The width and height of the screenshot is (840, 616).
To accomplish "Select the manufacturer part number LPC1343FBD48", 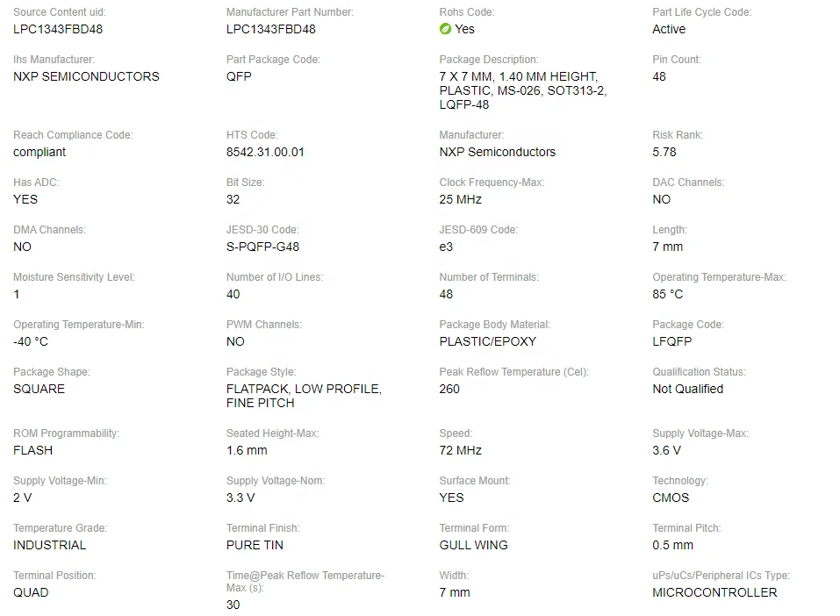I will coord(270,30).
